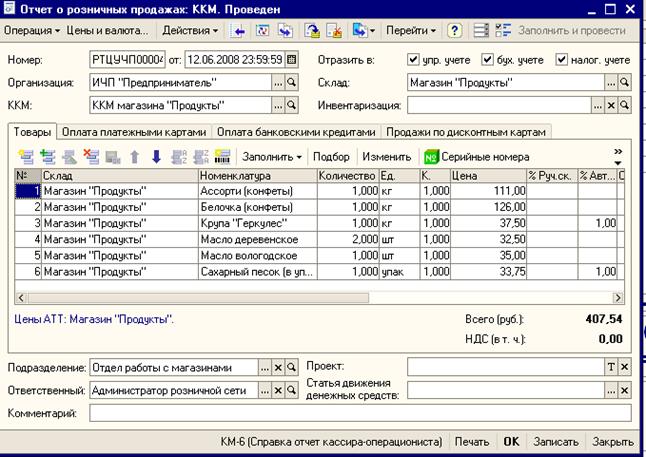Click the refresh document icon in toolbar

coord(262,31)
